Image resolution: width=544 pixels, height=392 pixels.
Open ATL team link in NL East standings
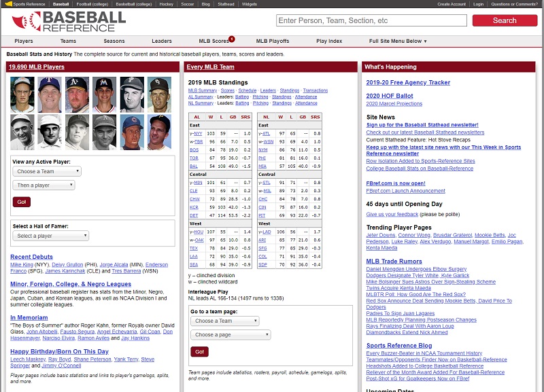(266, 133)
